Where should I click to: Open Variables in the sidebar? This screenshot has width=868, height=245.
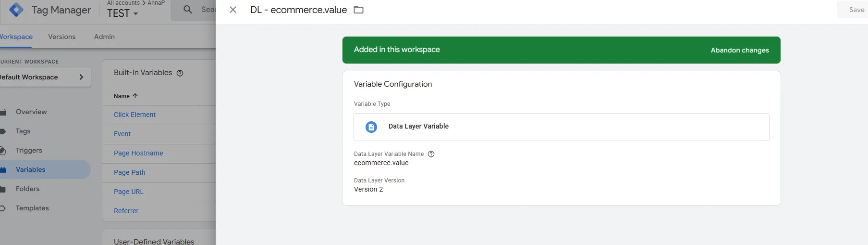(x=31, y=169)
